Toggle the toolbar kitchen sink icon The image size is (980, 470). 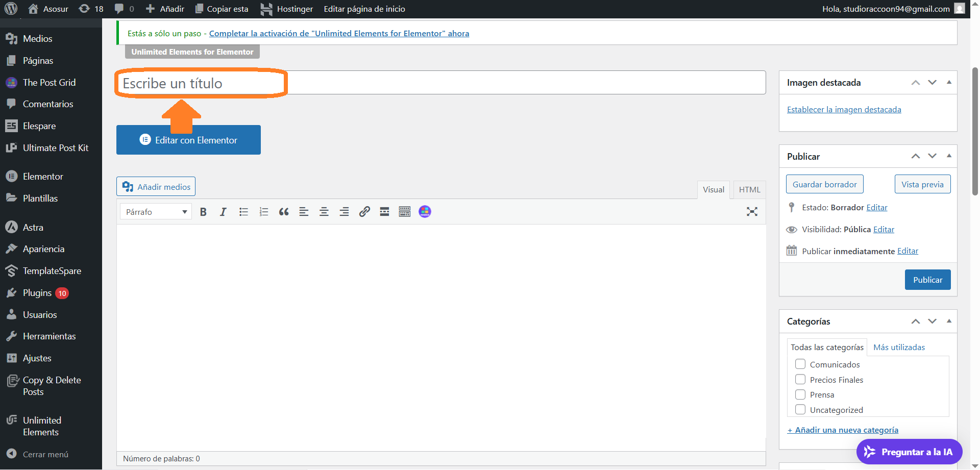pos(405,212)
